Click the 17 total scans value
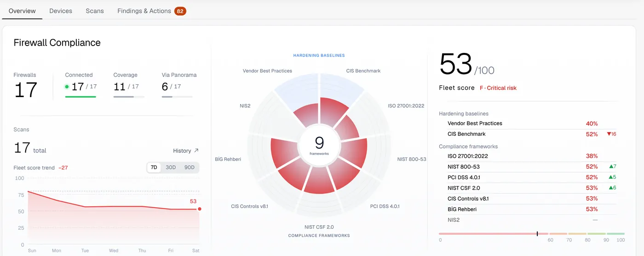The image size is (644, 256). (x=30, y=148)
